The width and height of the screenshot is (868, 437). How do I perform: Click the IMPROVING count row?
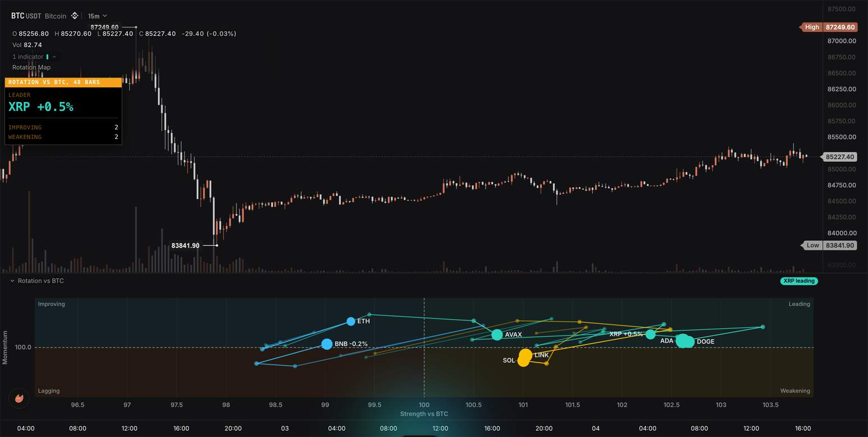point(63,128)
